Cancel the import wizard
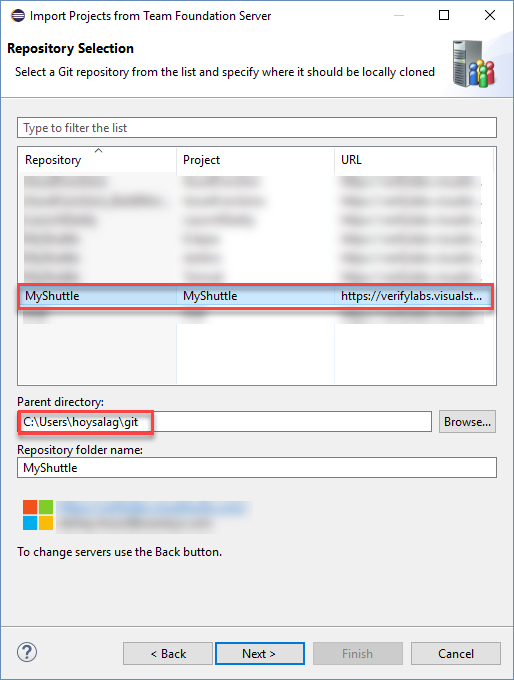 (455, 653)
